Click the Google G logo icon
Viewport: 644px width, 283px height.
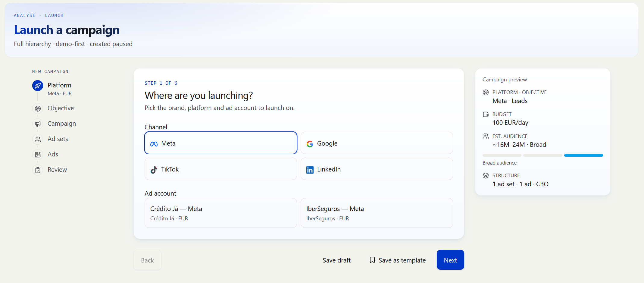(x=310, y=144)
